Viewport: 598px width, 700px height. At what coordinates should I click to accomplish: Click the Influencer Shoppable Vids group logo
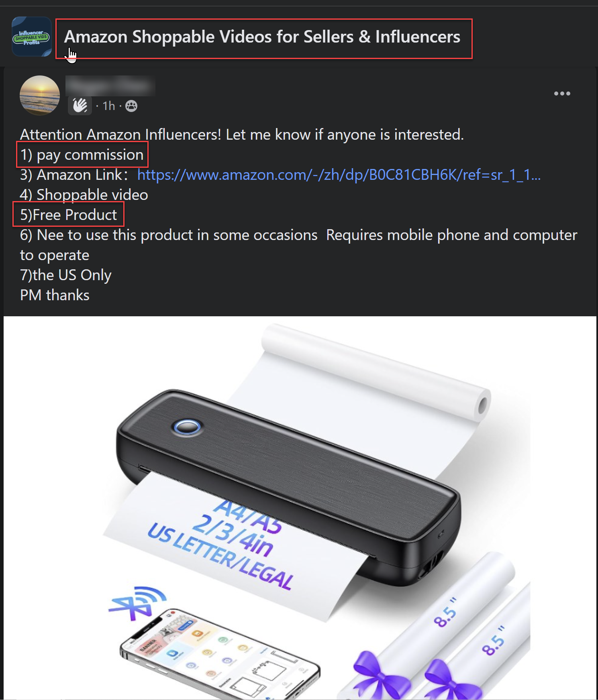point(32,37)
